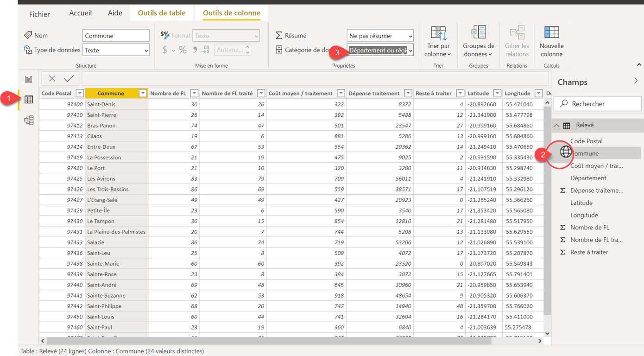Open the Commune column filter arrow
Image resolution: width=644 pixels, height=356 pixels.
[143, 93]
